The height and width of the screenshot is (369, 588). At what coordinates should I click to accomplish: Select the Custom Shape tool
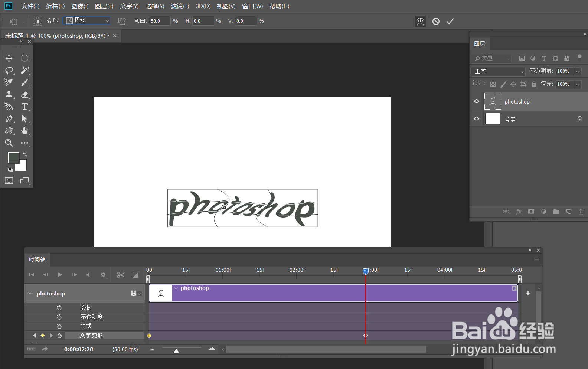pos(9,131)
